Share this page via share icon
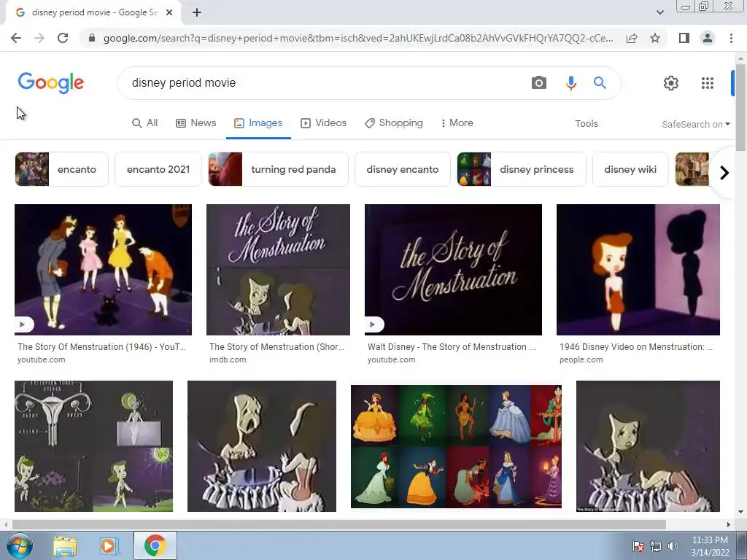747x560 pixels. click(x=632, y=38)
